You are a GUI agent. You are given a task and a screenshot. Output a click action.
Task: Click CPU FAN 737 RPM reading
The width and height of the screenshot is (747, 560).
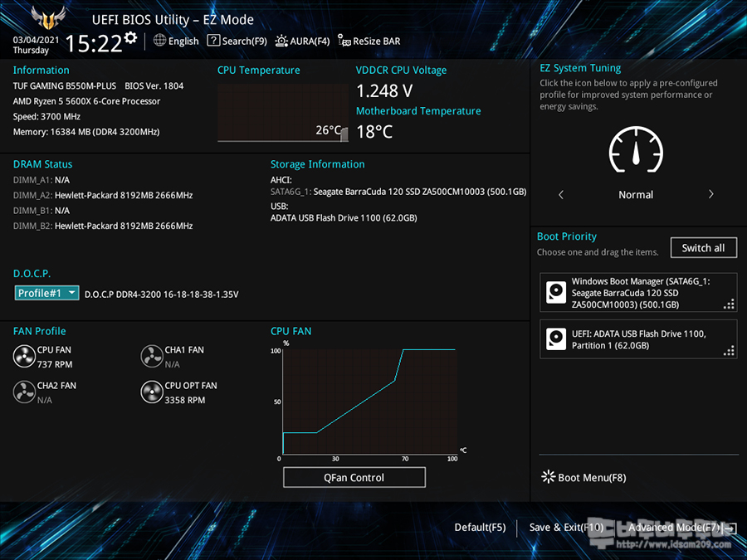tap(55, 364)
